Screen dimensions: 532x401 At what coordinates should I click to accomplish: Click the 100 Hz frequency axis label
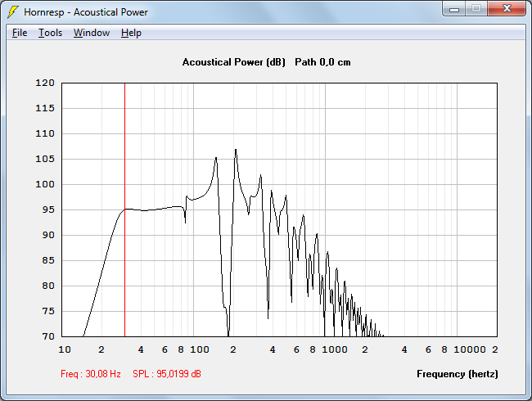(200, 349)
